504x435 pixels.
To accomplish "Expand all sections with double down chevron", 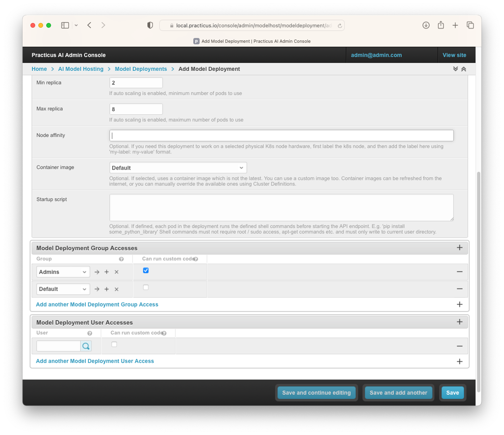I will coord(455,69).
